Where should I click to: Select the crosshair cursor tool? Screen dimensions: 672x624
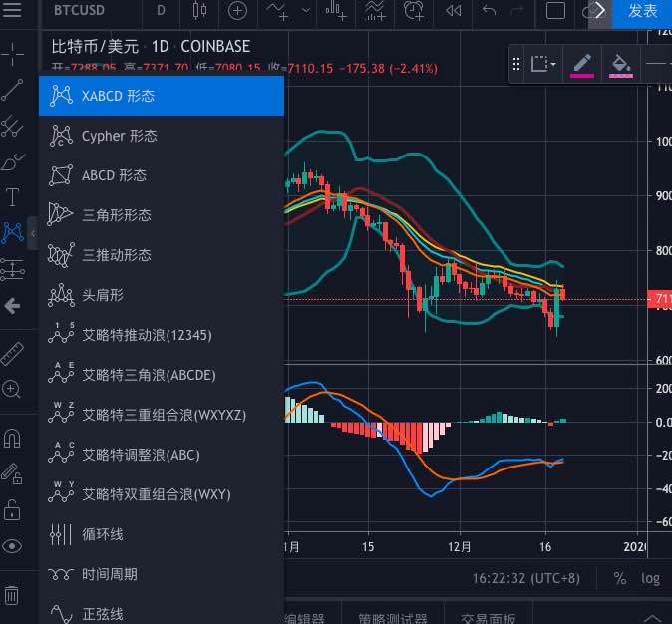tap(12, 52)
